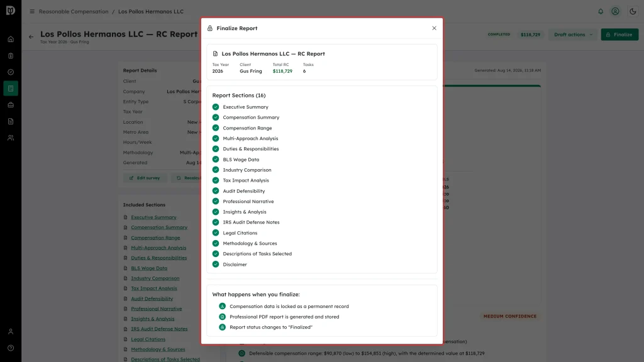The width and height of the screenshot is (644, 362).
Task: Open briefcase icon in the sidebar
Action: 11,105
